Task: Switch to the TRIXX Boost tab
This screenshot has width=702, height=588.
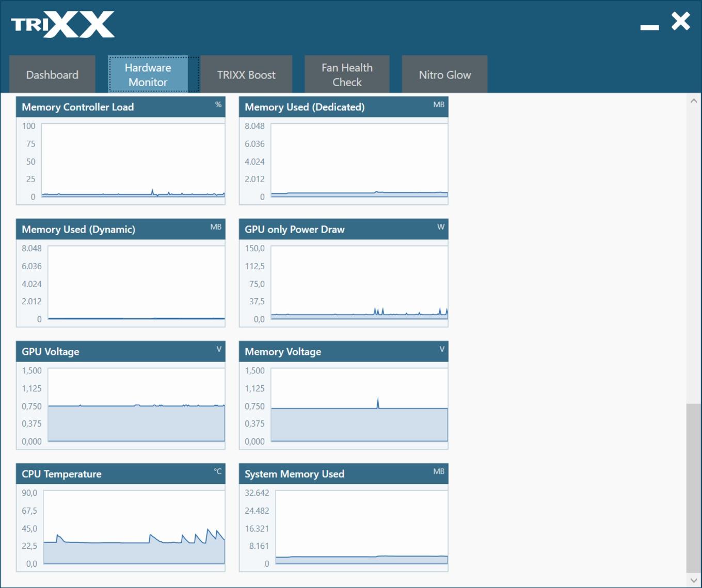Action: pos(246,74)
